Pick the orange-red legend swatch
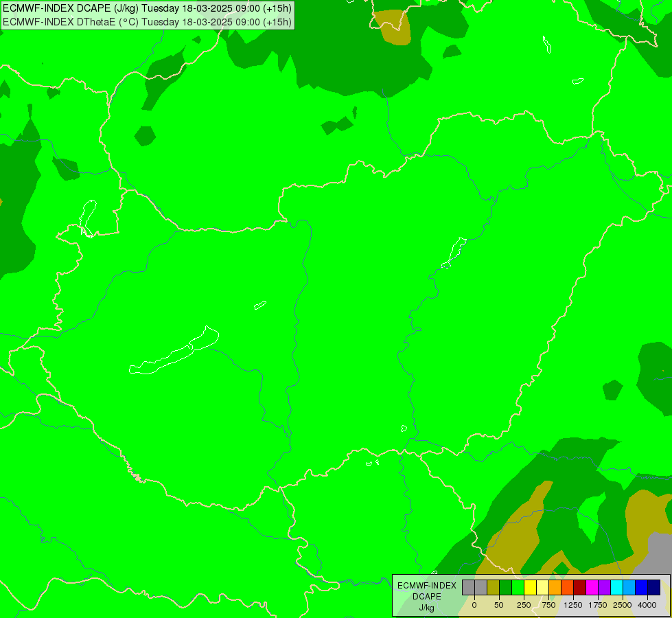Screen dimensions: 672x618 (x=568, y=588)
